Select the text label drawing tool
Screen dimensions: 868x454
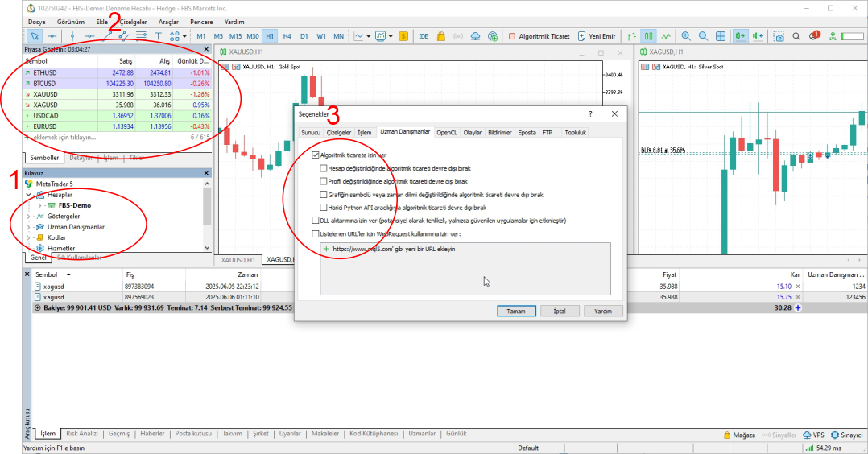[x=158, y=36]
